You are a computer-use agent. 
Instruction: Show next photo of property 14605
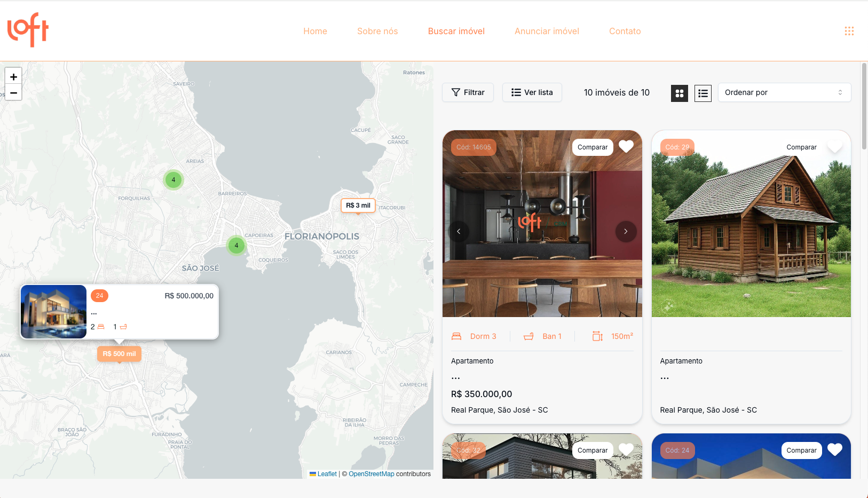[x=626, y=232]
